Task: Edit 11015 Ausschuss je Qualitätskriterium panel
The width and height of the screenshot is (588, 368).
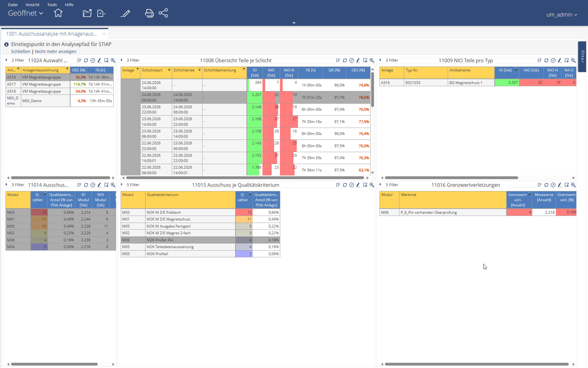Action: (x=358, y=185)
